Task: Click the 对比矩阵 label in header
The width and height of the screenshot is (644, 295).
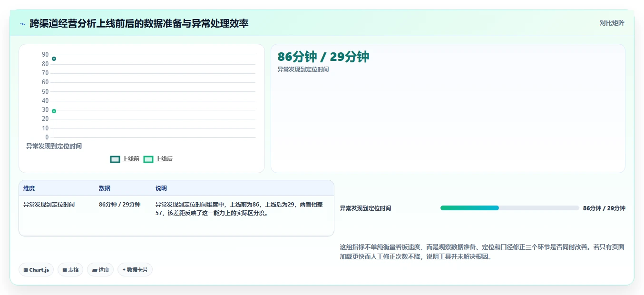Action: point(612,23)
